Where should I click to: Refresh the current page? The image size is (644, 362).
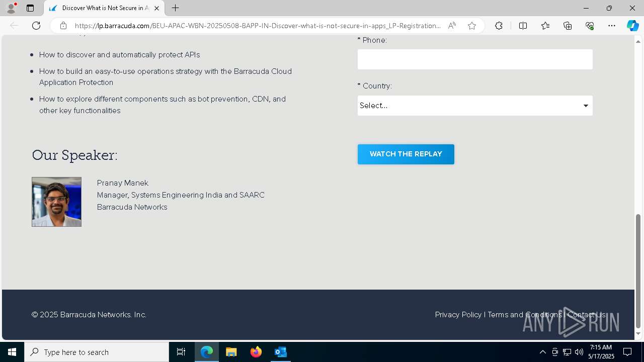point(36,26)
